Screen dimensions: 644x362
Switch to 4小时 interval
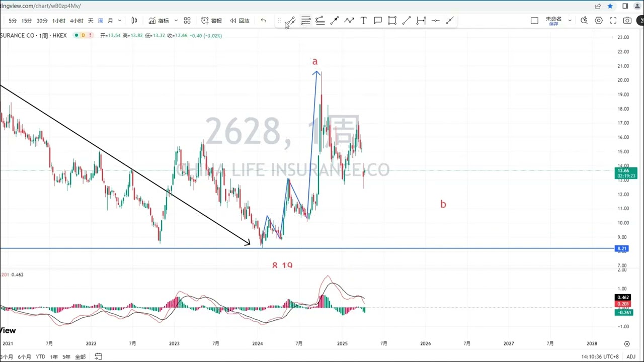76,21
